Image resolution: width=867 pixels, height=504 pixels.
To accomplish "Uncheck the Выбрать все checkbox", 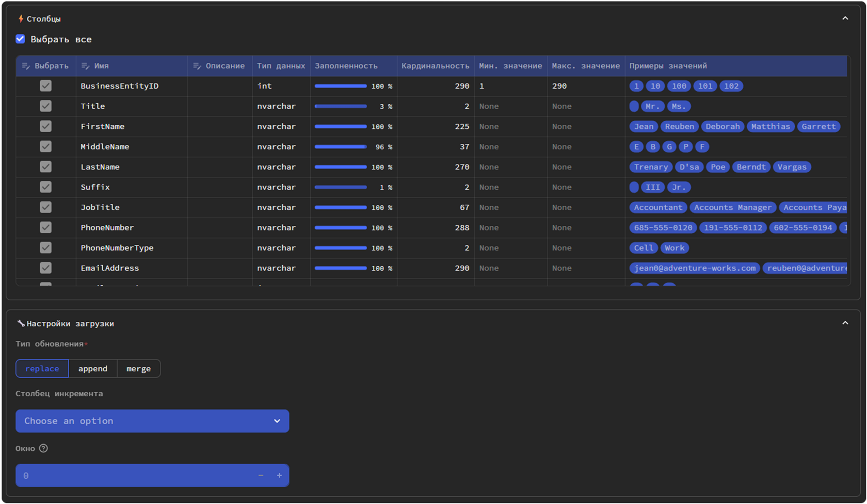I will coord(20,39).
